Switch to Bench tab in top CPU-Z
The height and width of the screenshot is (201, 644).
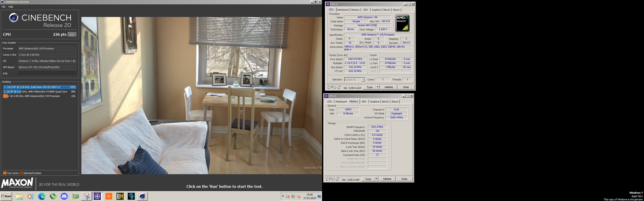coord(387,10)
